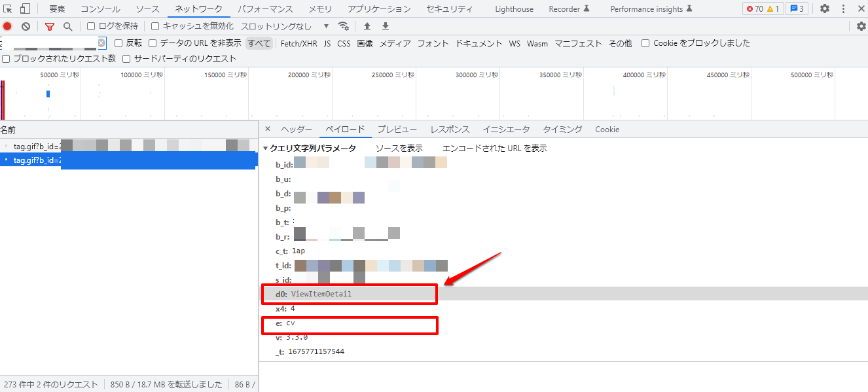Image resolution: width=868 pixels, height=392 pixels.
Task: Click the ソースを表示 link
Action: [x=399, y=149]
